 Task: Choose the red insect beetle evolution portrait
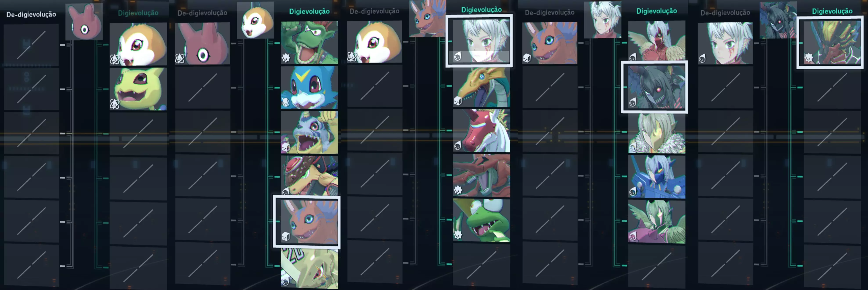click(481, 175)
